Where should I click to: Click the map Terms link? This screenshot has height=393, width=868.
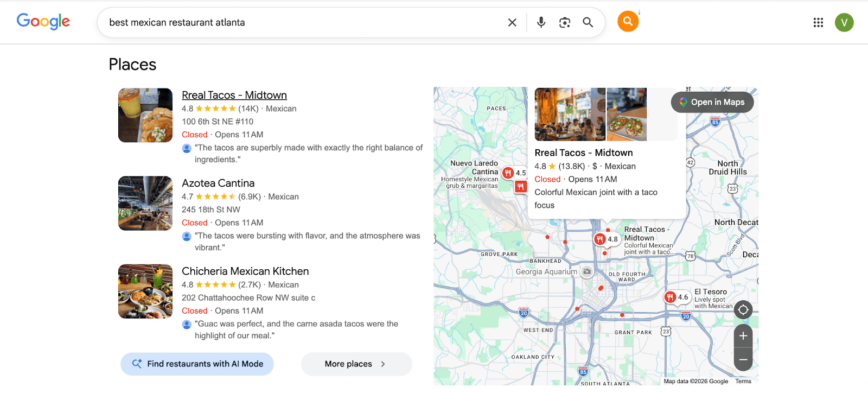(x=743, y=381)
